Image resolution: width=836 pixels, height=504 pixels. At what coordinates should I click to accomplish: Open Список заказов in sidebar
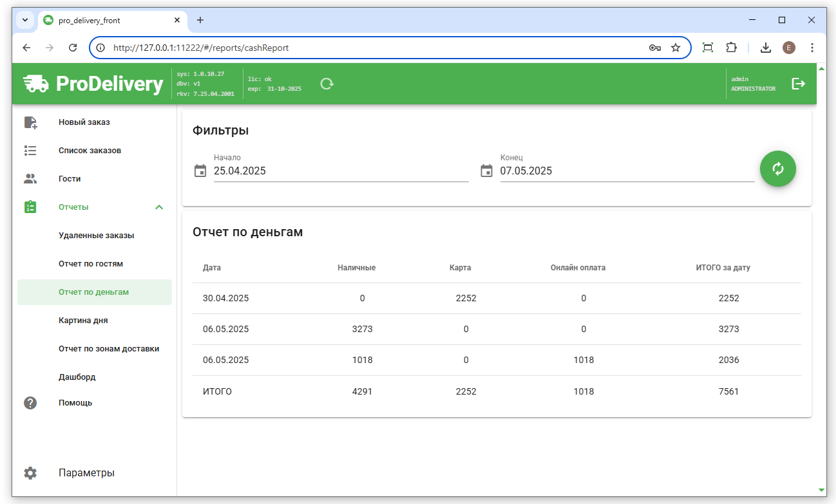(x=90, y=151)
